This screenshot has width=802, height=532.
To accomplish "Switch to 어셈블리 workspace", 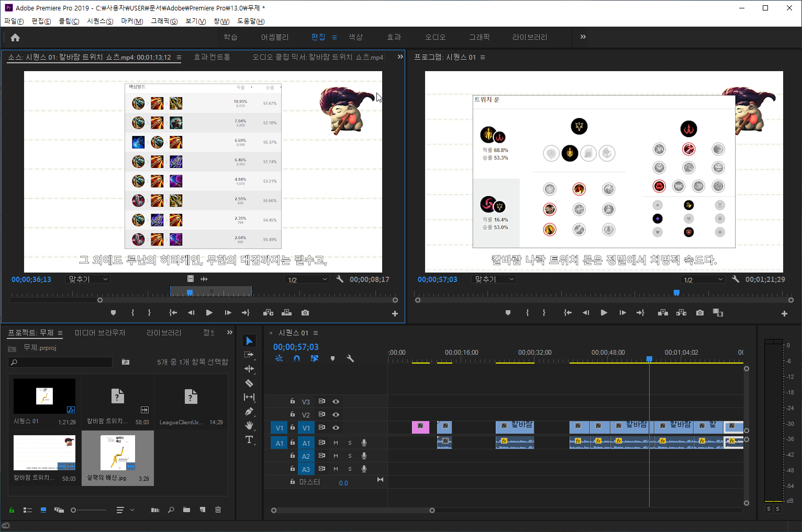I will 275,37.
